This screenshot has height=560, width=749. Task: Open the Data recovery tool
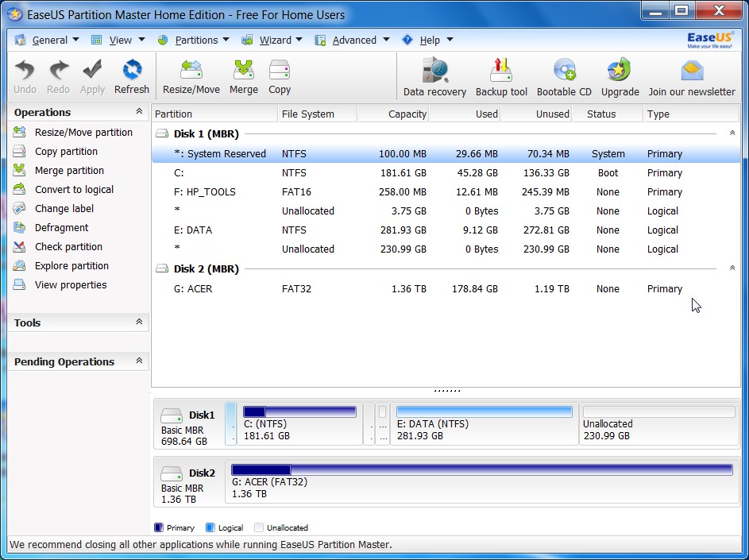[434, 75]
